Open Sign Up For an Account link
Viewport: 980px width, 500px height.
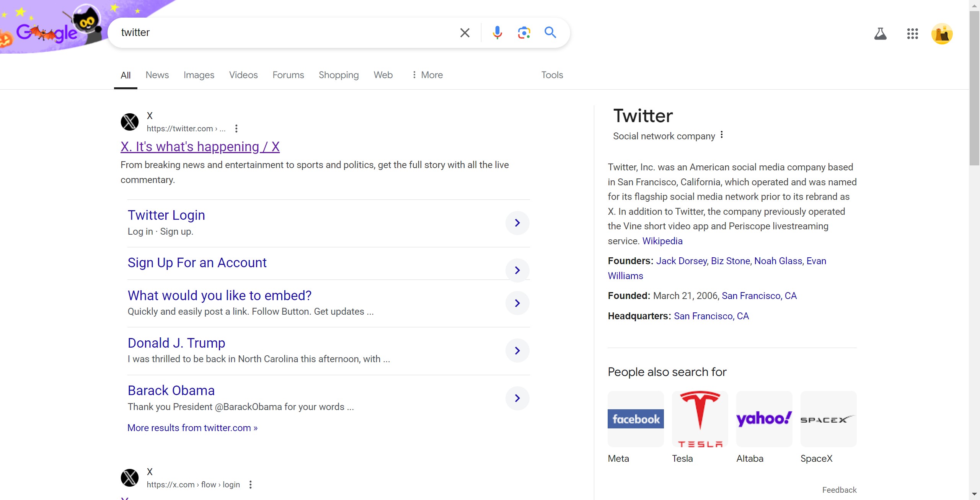[x=197, y=263]
